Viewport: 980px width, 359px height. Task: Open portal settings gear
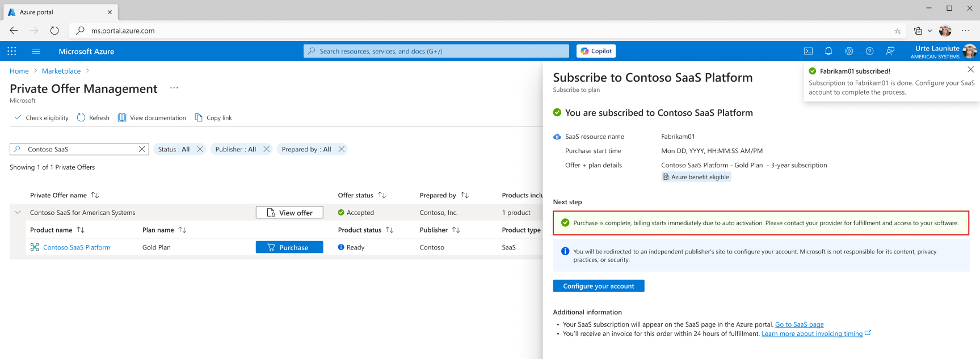tap(849, 51)
